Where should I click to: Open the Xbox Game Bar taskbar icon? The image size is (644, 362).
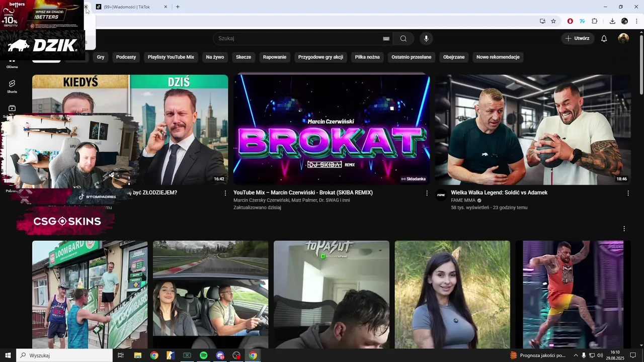point(187,355)
